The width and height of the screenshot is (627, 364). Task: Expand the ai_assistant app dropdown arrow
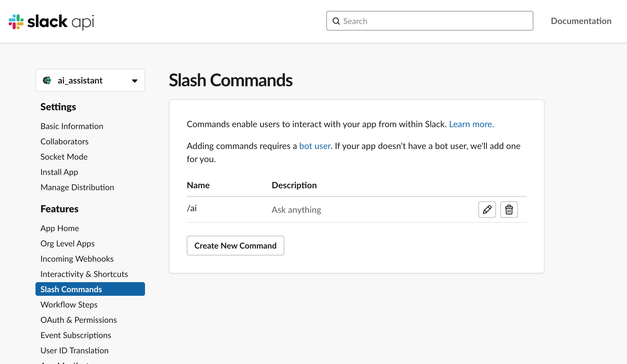134,81
